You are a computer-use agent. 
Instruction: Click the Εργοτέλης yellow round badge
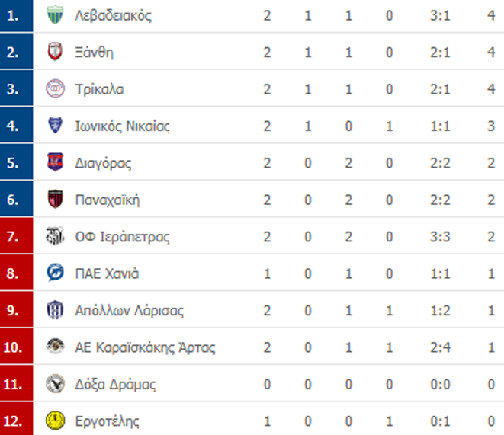55,421
